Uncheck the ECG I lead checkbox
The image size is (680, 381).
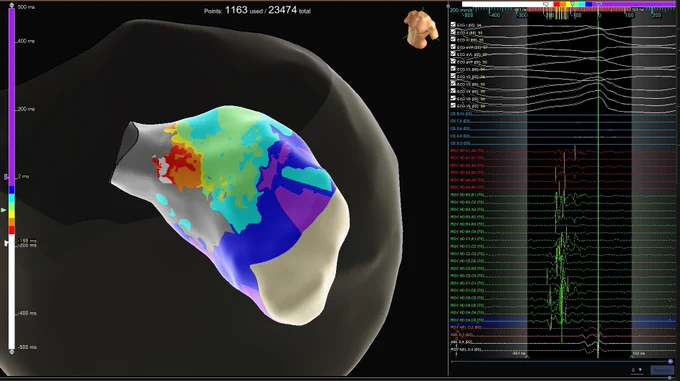click(x=453, y=25)
